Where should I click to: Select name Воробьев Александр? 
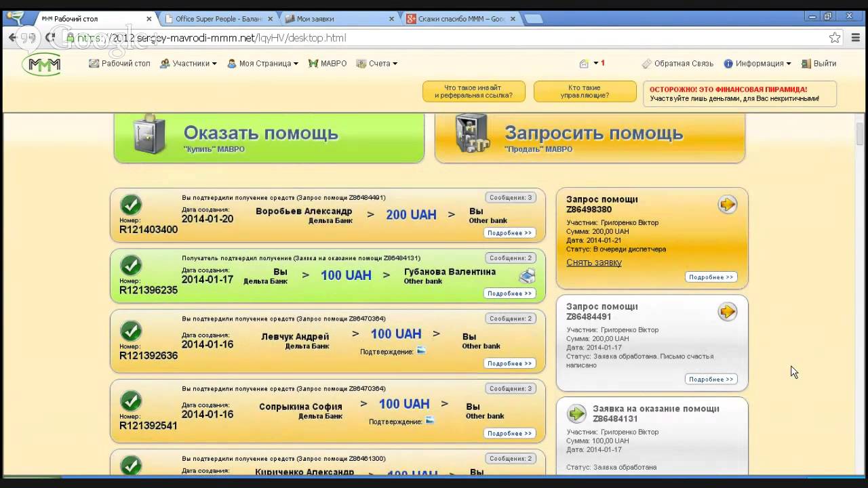coord(304,211)
